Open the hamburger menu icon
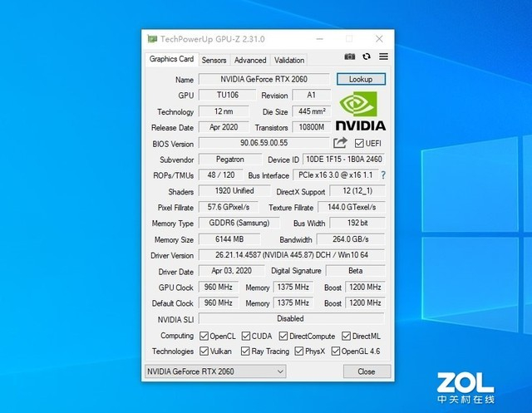The image size is (532, 413). 383,57
